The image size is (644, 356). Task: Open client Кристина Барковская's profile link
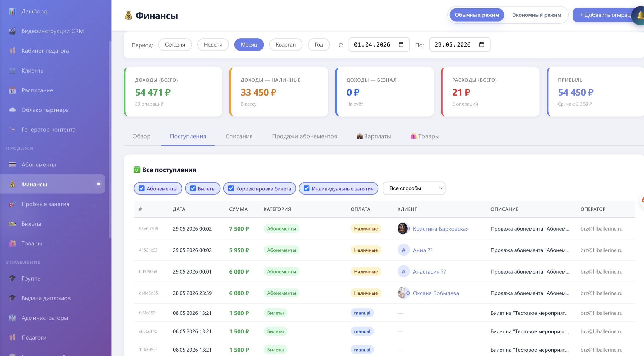pos(441,229)
